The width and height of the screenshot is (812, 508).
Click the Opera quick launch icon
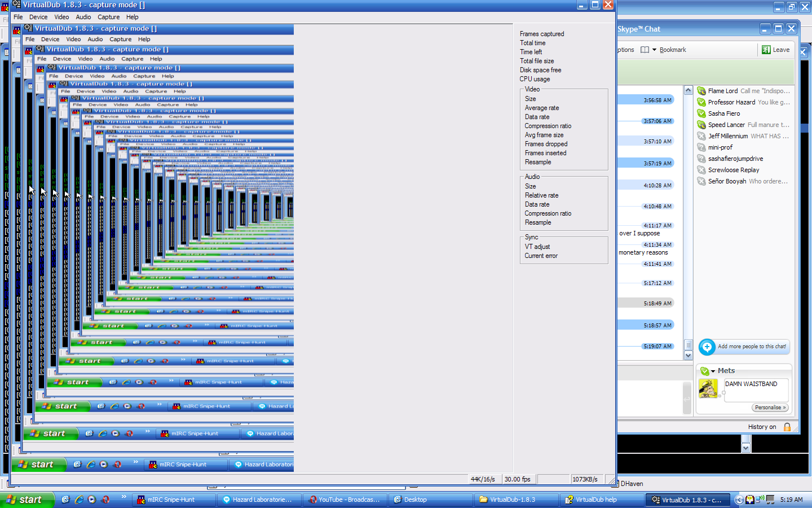[x=105, y=500]
